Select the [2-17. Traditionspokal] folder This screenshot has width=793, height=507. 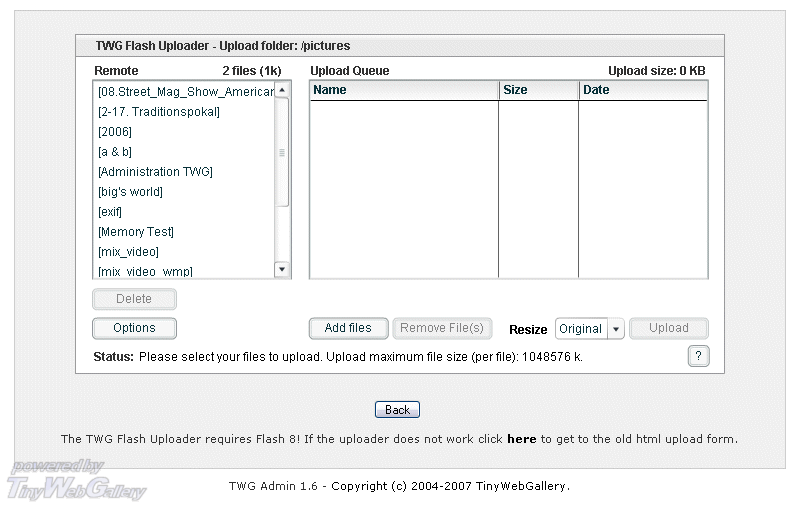159,112
